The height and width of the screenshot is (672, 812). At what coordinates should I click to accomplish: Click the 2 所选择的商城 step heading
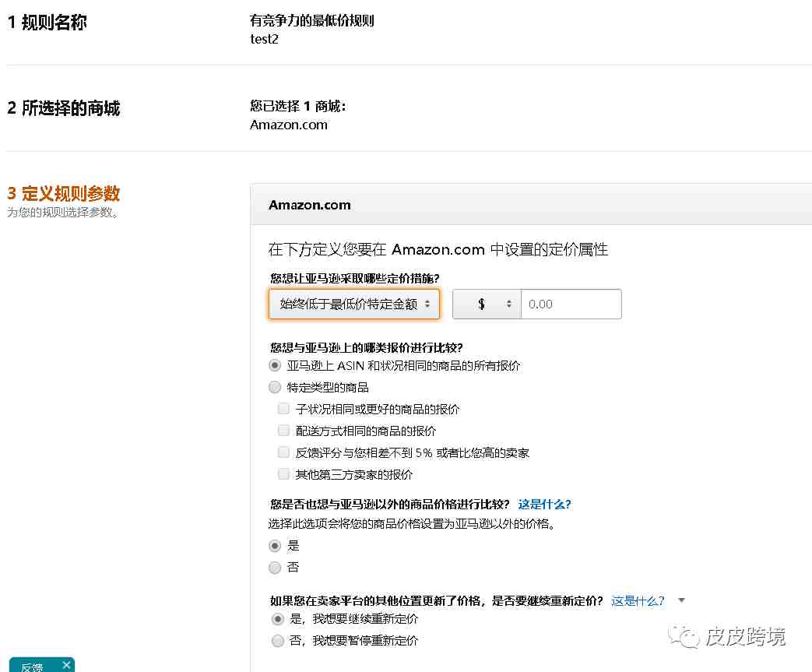coord(63,107)
